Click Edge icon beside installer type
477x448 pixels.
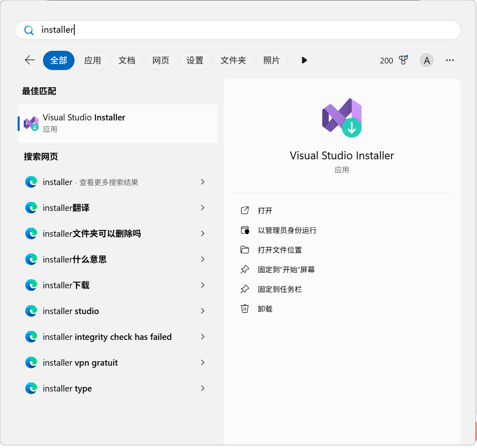(x=31, y=388)
